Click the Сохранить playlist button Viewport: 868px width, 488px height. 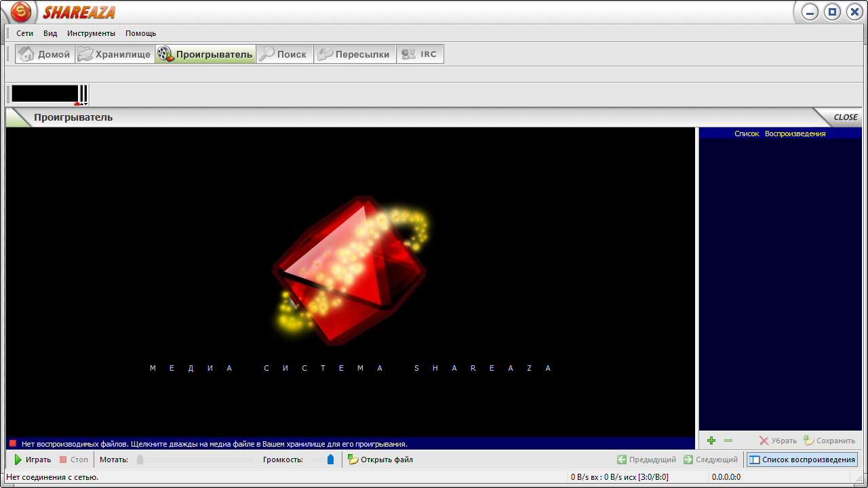click(x=829, y=441)
